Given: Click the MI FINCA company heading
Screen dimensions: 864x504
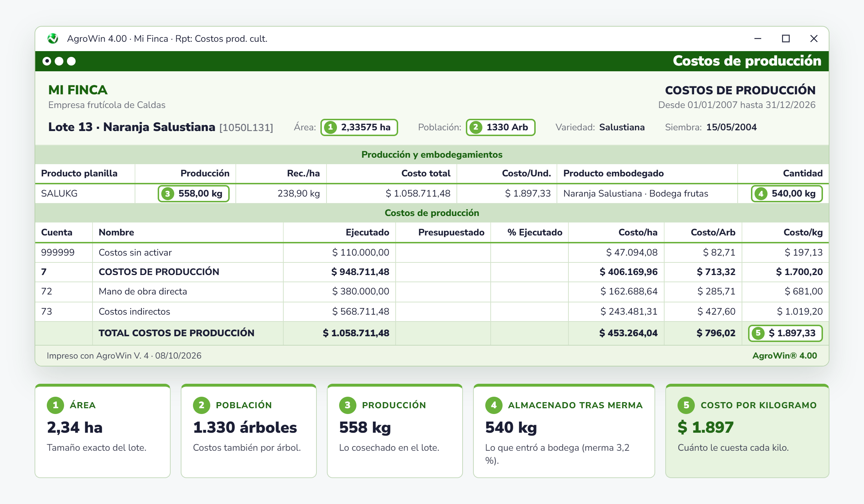Looking at the screenshot, I should pos(78,90).
